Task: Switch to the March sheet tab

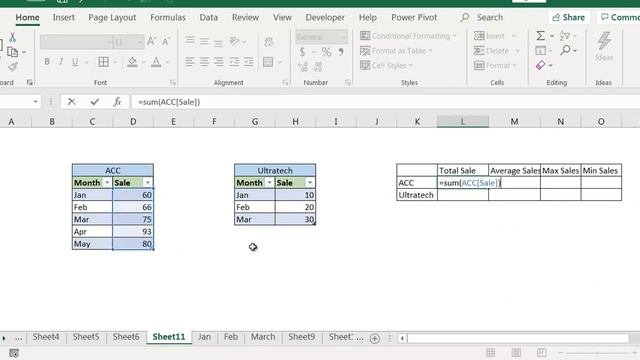Action: [x=263, y=337]
